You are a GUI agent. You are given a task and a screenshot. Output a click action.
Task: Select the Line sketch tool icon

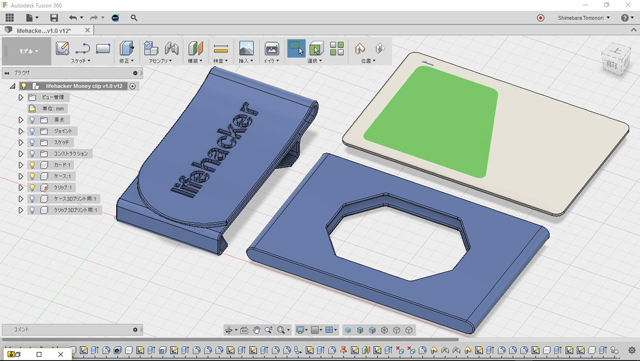[x=82, y=49]
